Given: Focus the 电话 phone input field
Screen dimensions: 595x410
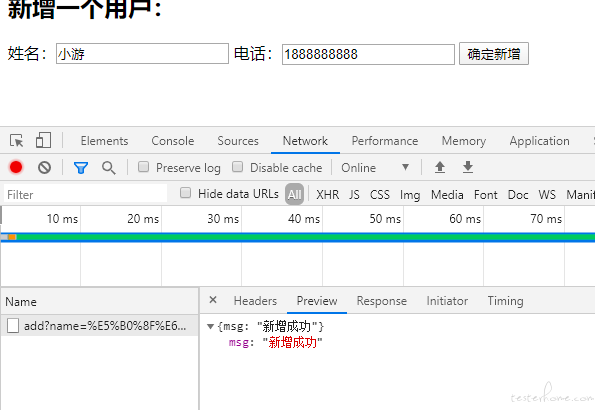Looking at the screenshot, I should coord(368,54).
